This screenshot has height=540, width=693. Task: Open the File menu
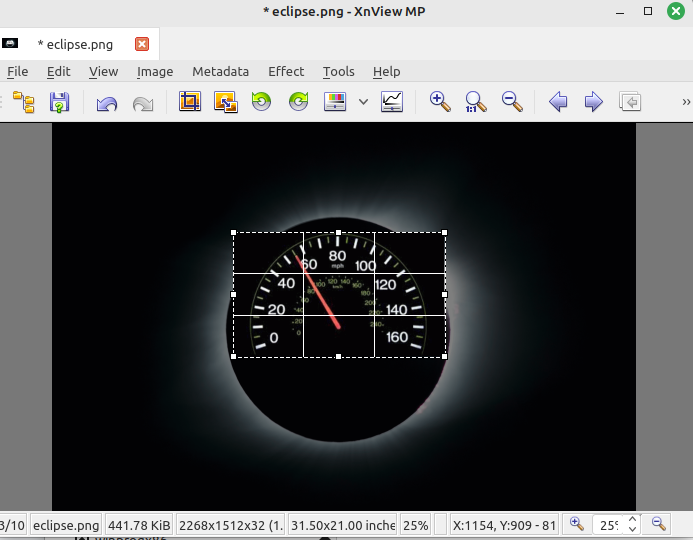pyautogui.click(x=18, y=72)
